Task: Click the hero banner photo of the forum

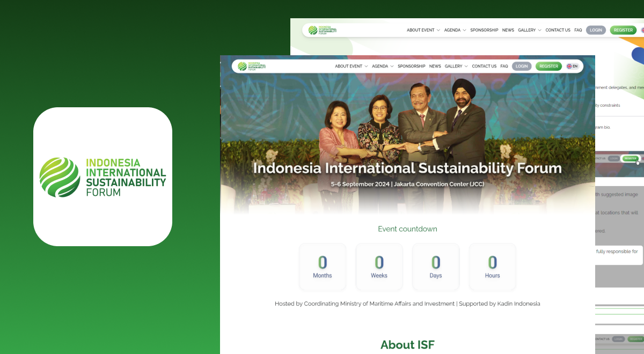Action: click(407, 134)
